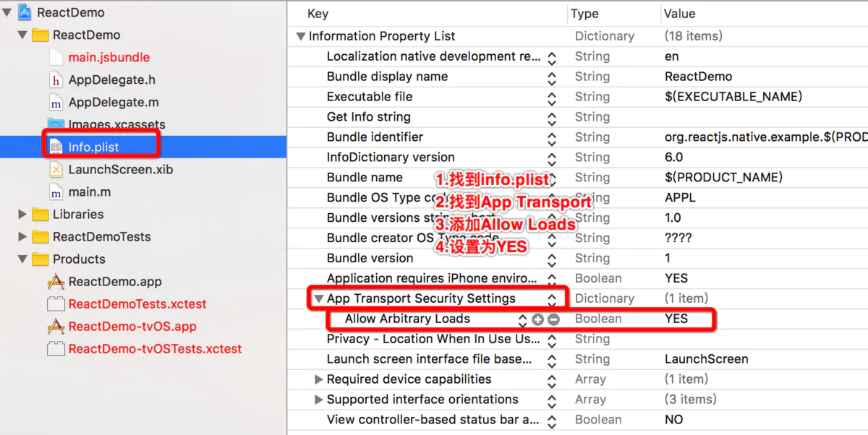
Task: Click the Type column header
Action: (x=584, y=14)
